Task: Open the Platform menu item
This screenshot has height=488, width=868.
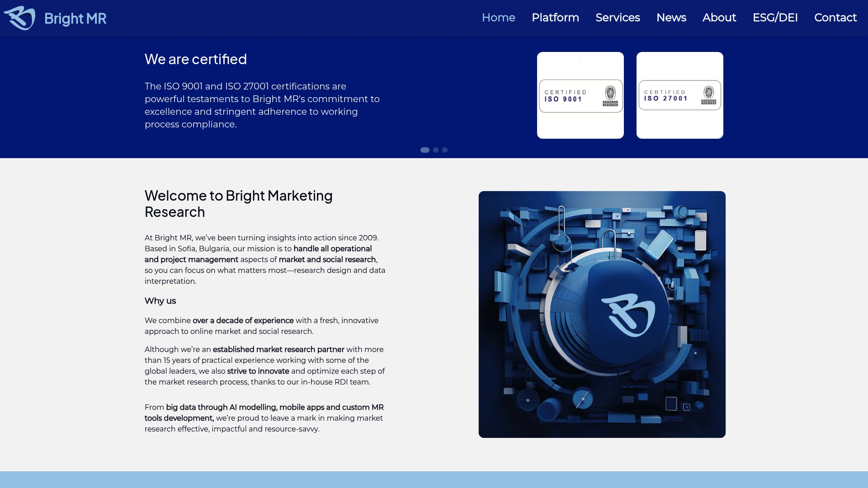Action: point(555,18)
